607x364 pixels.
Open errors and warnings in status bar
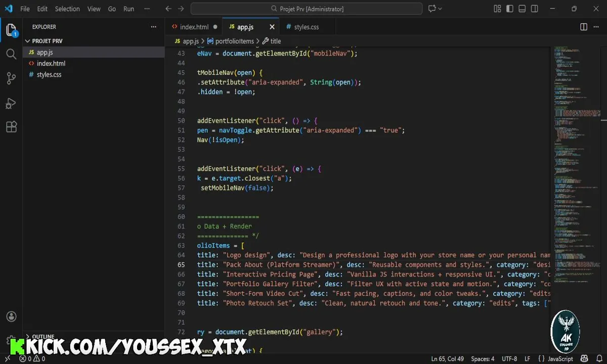pos(32,359)
